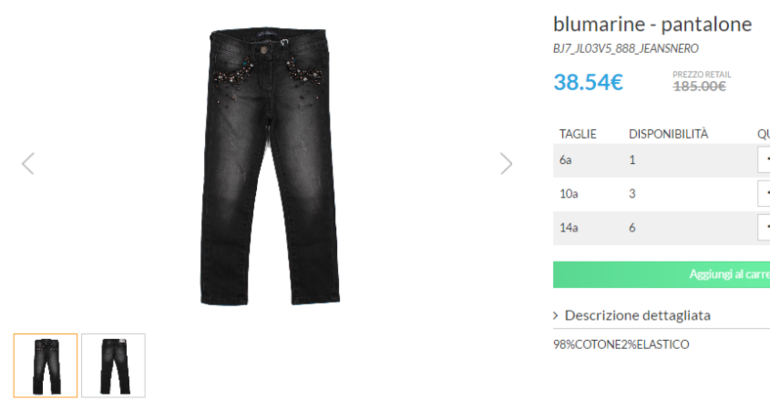Expand Descrizione dettagliata section

[x=637, y=315]
